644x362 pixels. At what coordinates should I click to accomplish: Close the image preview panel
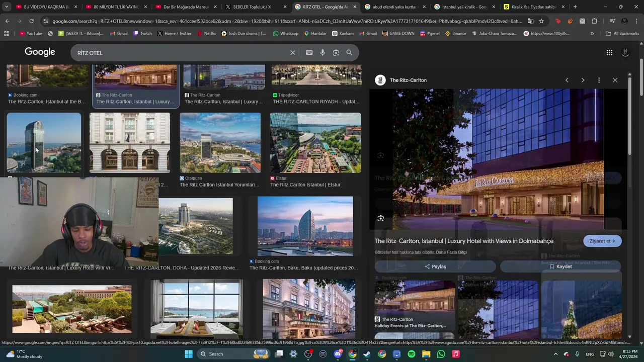615,80
